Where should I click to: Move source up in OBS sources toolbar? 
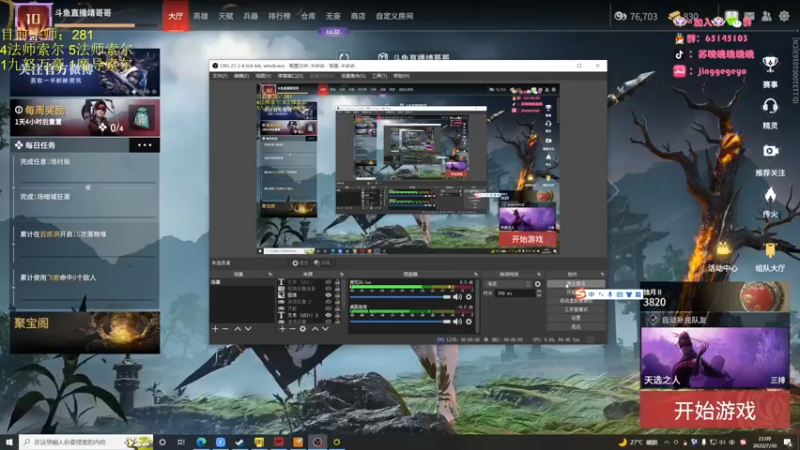pos(315,329)
